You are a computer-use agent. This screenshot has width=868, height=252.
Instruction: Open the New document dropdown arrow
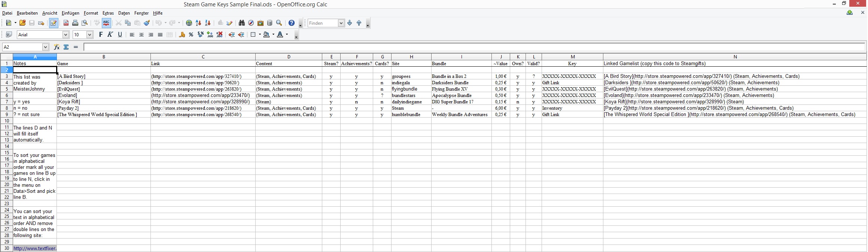tap(15, 23)
